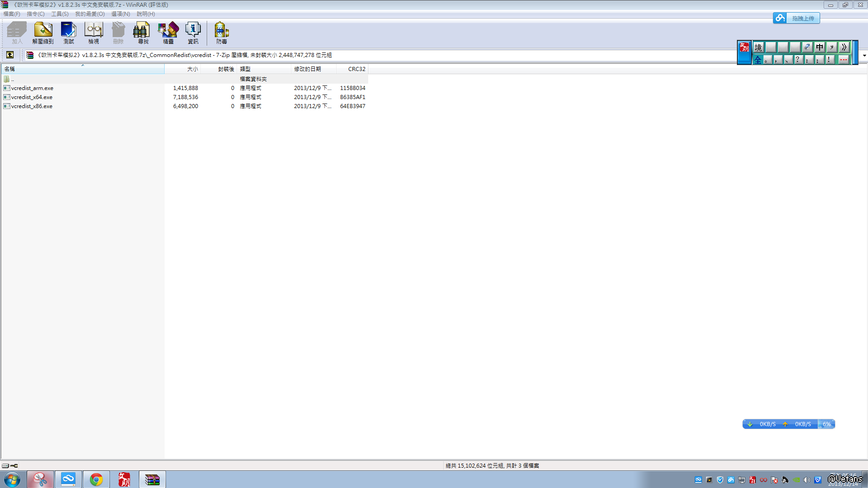The image size is (868, 488).
Task: Click the NVIDIA tray icon
Action: (x=796, y=480)
